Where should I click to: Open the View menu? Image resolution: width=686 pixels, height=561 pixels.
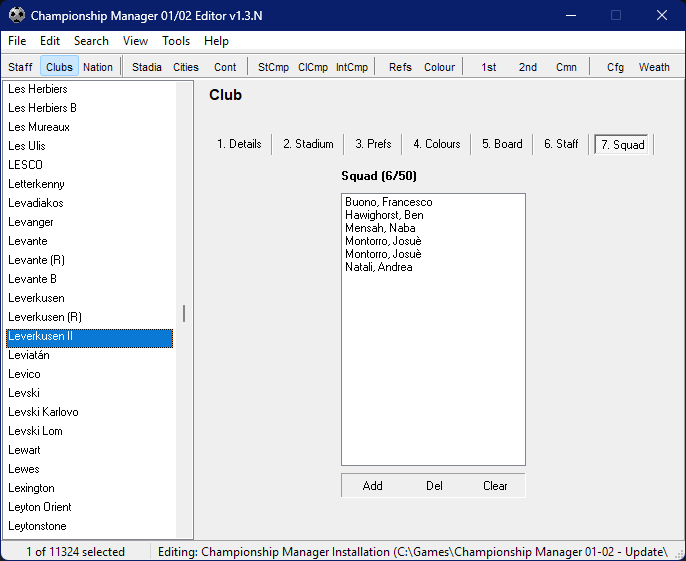click(x=135, y=41)
